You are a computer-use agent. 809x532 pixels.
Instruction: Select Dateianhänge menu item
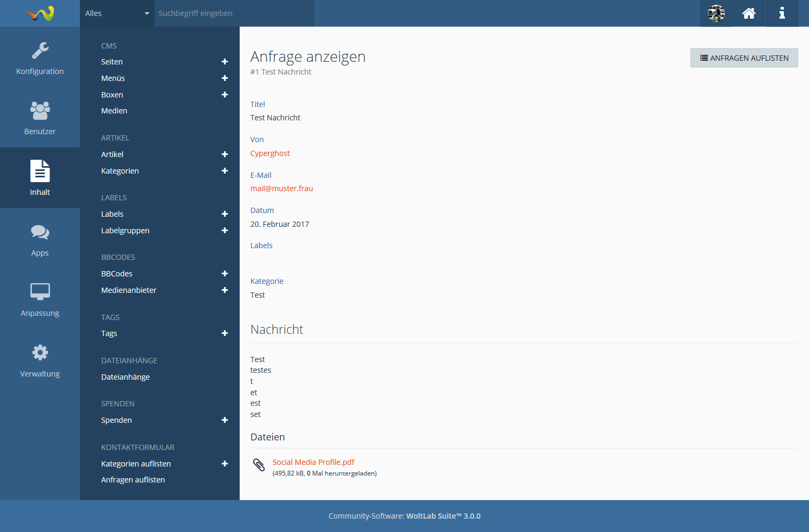125,377
